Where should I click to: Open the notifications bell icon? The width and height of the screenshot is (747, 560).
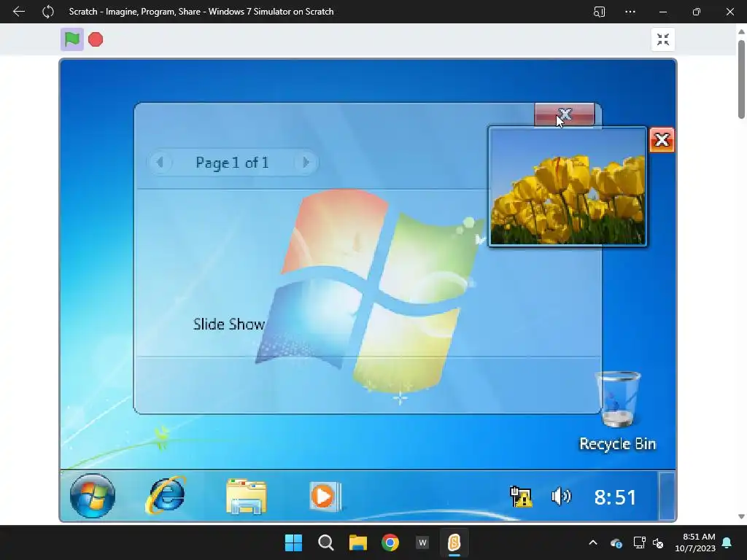click(x=727, y=542)
